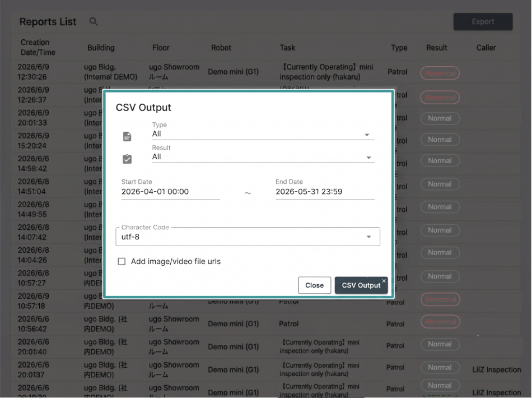Click the Abnormal badge in the 10:57:18 row

tap(440, 299)
